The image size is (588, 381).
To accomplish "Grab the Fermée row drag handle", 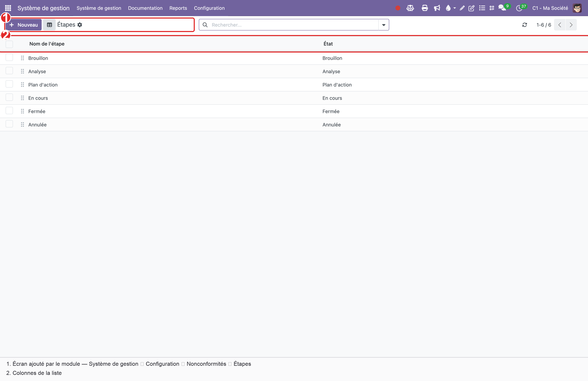I will 22,111.
